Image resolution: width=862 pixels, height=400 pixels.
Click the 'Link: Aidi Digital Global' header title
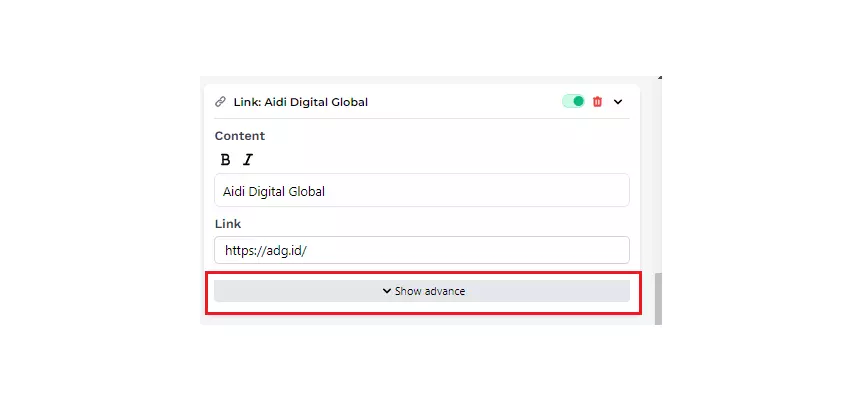(300, 102)
